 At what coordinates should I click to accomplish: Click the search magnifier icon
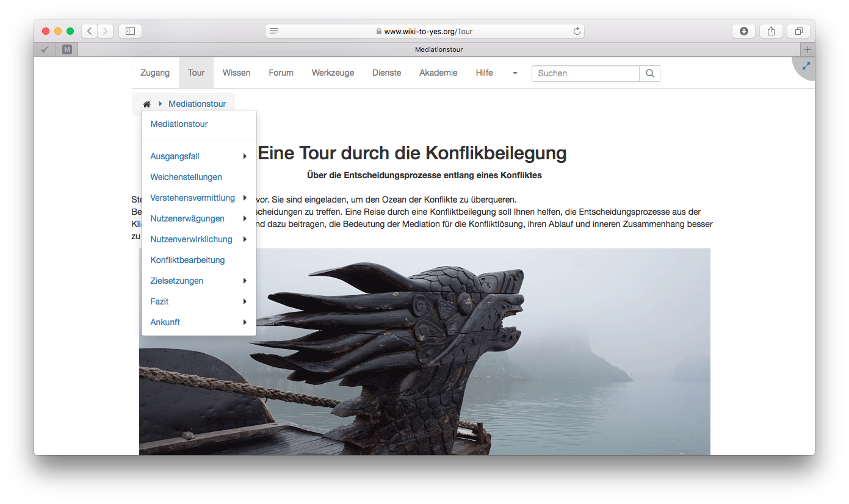tap(649, 73)
